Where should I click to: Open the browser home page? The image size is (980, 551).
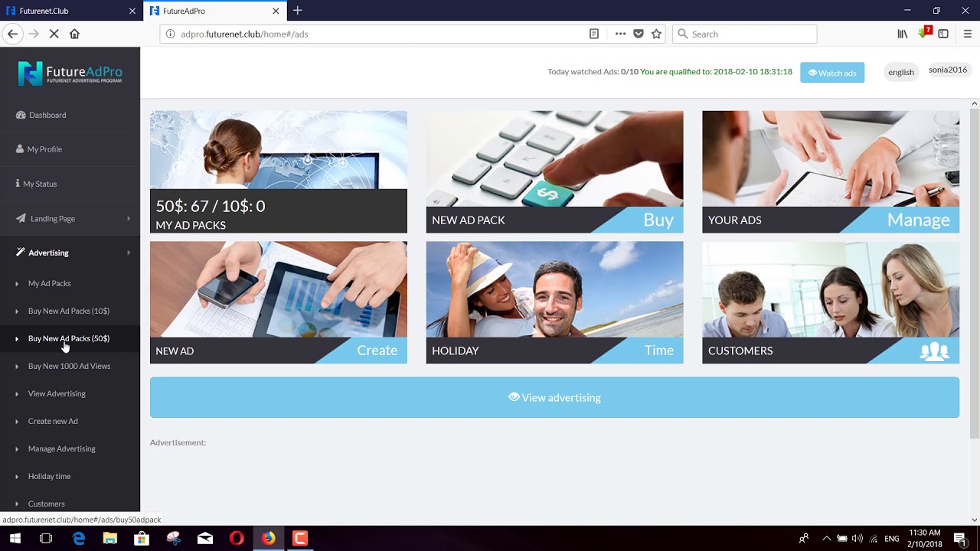(74, 34)
